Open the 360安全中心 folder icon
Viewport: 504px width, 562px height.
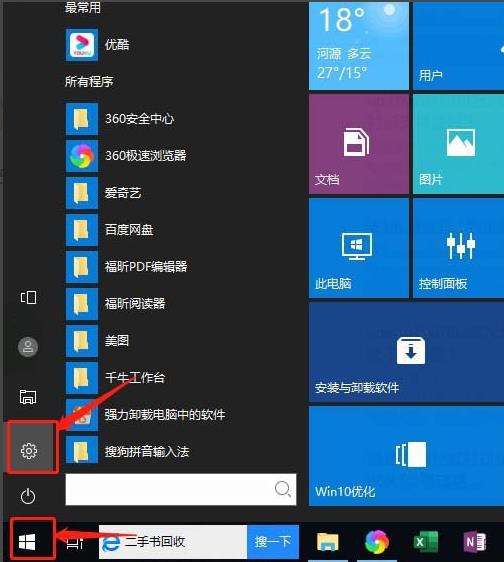(82, 119)
